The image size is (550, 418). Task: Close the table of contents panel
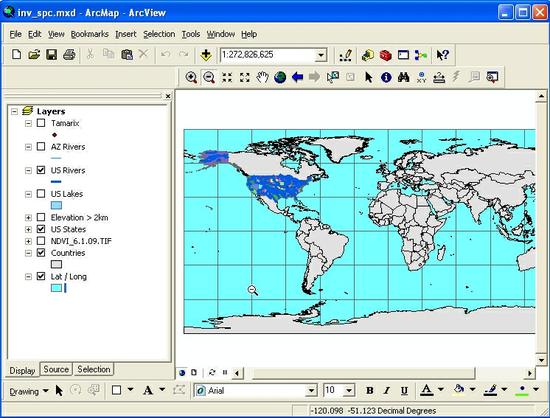click(x=168, y=96)
